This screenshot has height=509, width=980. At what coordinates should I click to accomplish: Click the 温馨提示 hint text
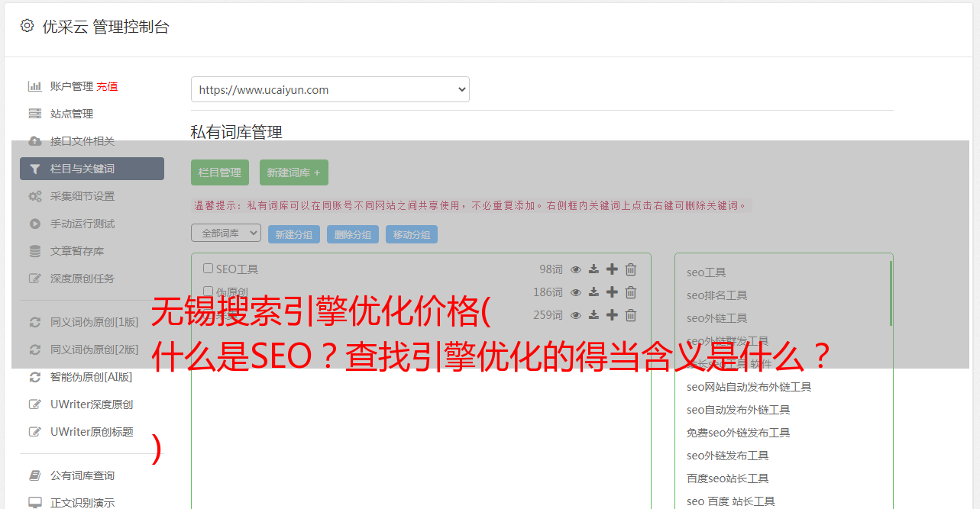coord(471,205)
